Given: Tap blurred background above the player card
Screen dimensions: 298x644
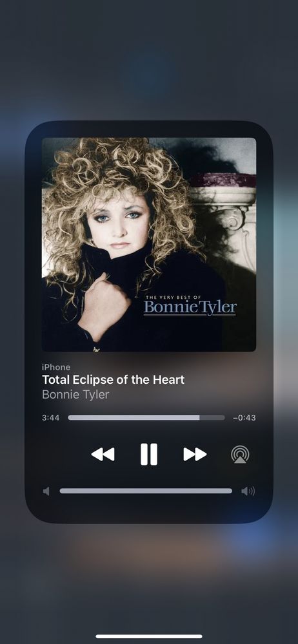Looking at the screenshot, I should pyautogui.click(x=149, y=62).
